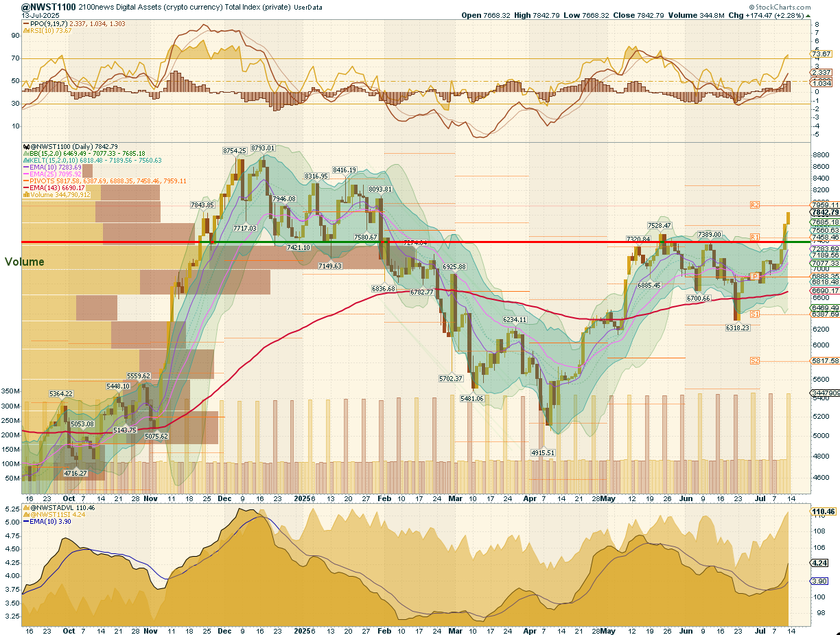Click the R2 pivot marker
Image resolution: width=840 pixels, height=635 pixels.
[754, 205]
